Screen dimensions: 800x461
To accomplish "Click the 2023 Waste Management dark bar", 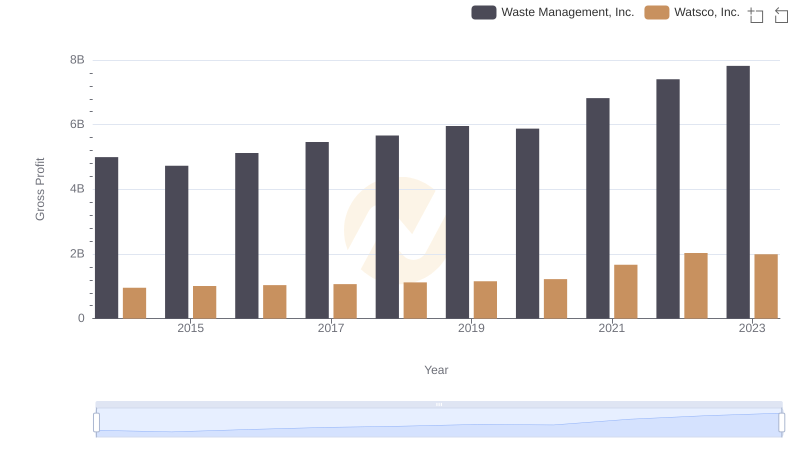I will (x=738, y=192).
